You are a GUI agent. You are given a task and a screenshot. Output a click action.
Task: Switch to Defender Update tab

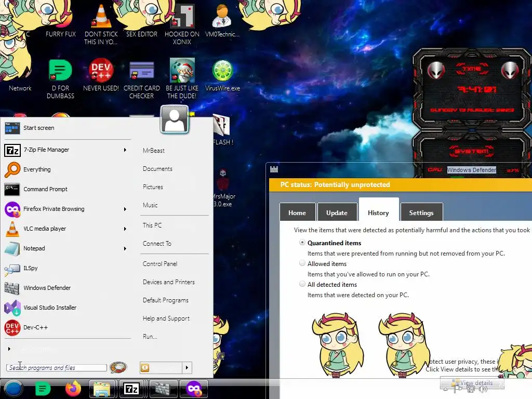point(337,212)
